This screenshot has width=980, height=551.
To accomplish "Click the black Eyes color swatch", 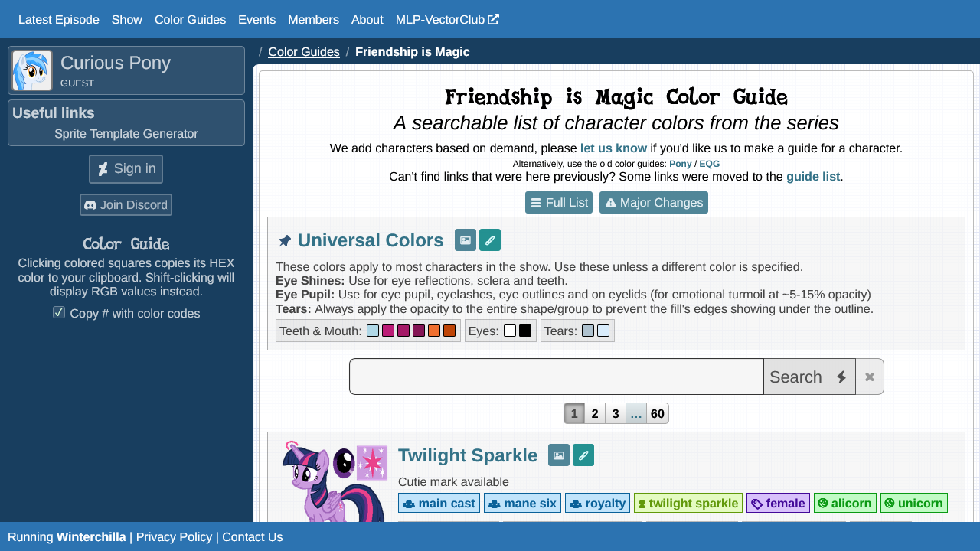I will pyautogui.click(x=525, y=331).
